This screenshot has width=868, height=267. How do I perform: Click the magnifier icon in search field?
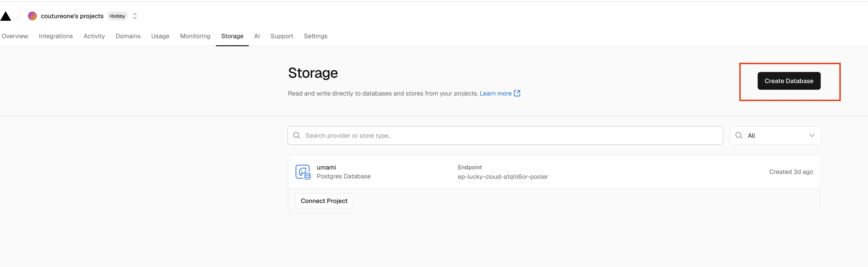click(297, 135)
